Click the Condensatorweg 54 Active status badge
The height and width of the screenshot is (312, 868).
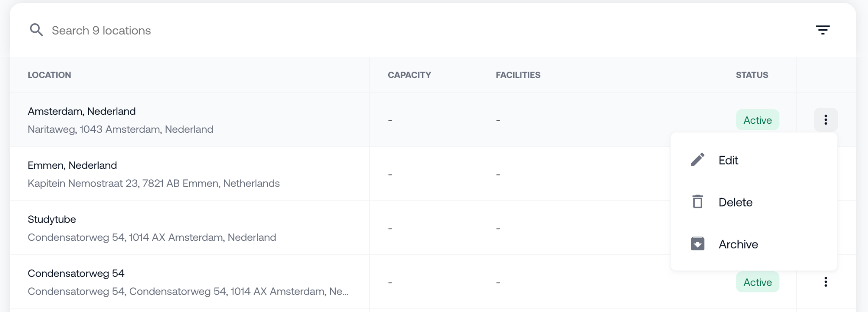tap(757, 282)
